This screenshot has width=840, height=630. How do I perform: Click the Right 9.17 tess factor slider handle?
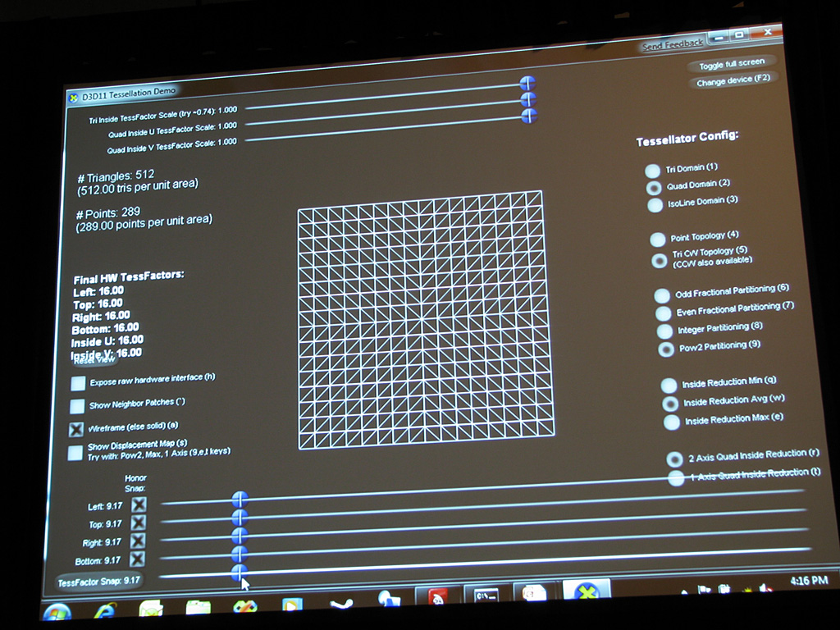(240, 536)
